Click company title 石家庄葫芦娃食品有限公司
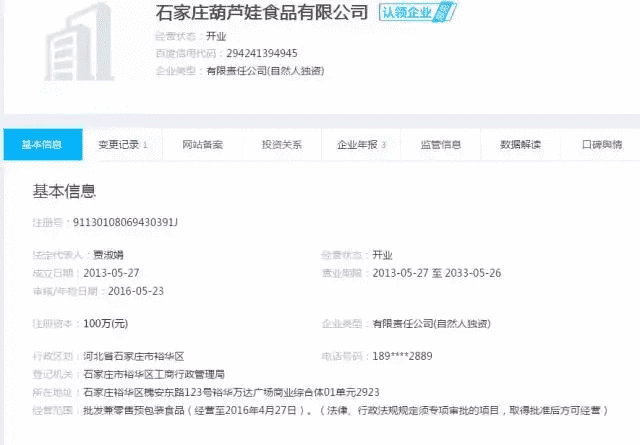 pos(262,12)
